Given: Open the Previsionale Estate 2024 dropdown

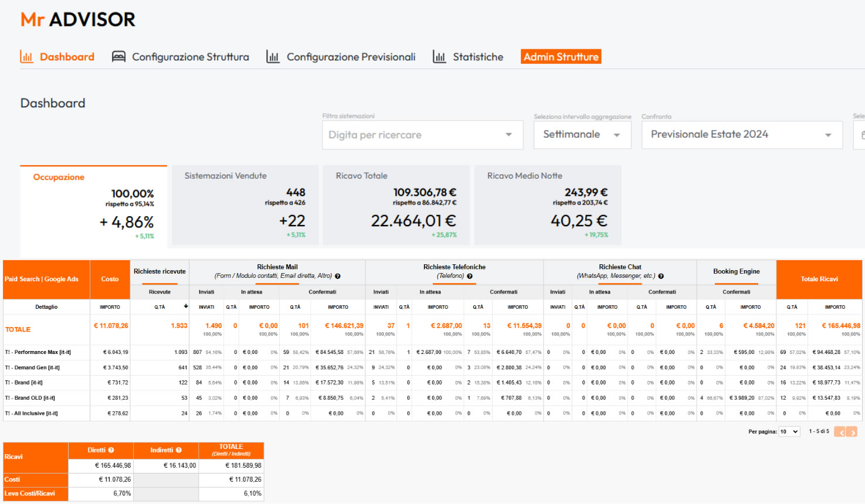Looking at the screenshot, I should (742, 135).
